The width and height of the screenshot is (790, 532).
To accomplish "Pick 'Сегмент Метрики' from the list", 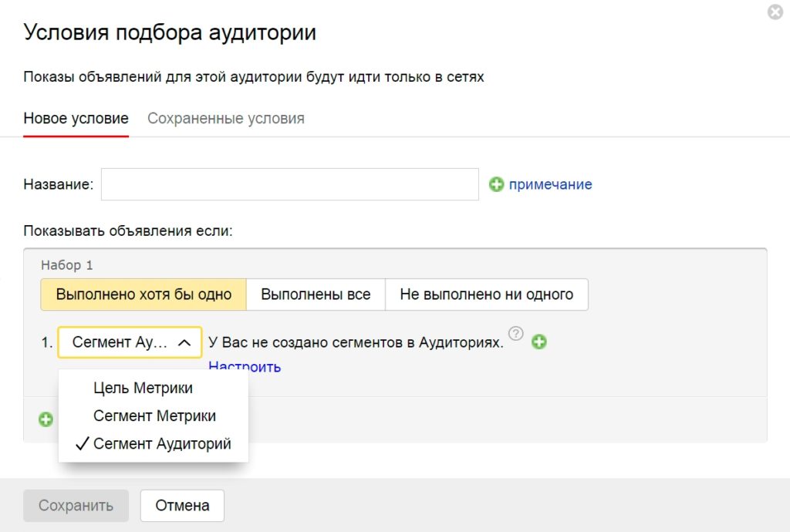I will tap(154, 416).
